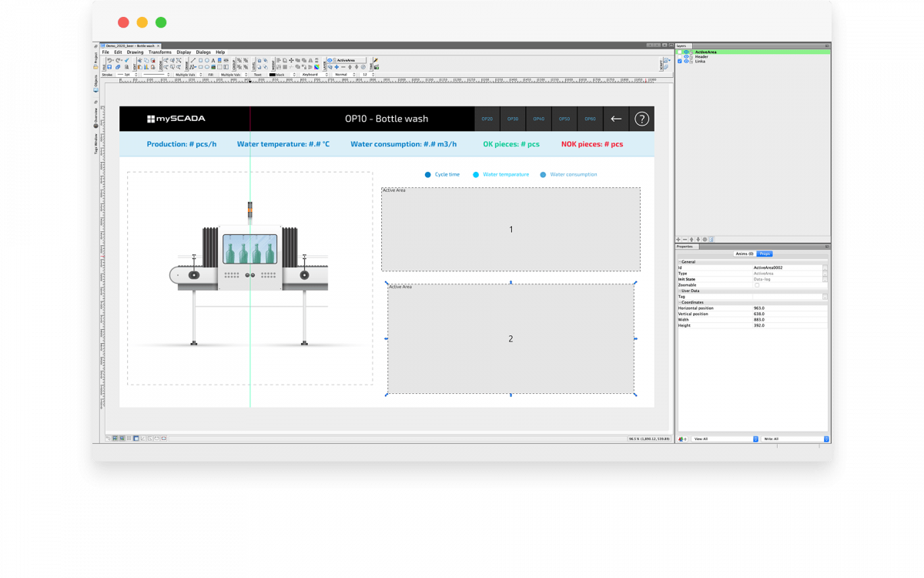
Task: Switch to the Props tab
Action: pos(765,254)
